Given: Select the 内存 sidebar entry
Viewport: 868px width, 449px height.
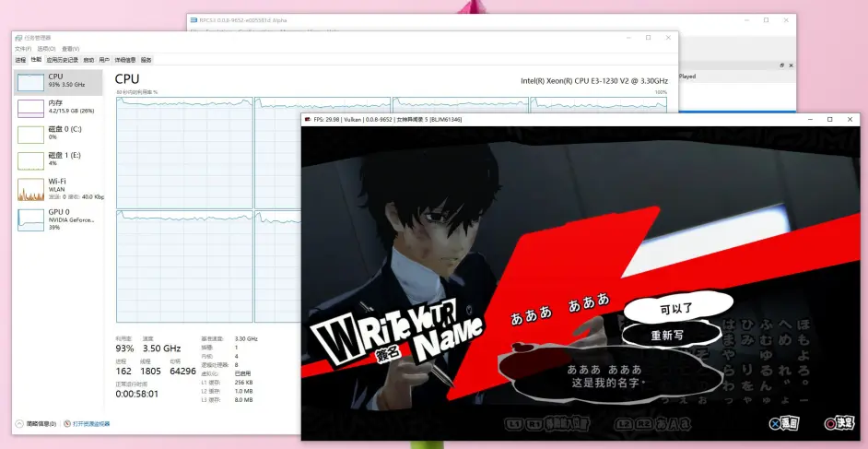Looking at the screenshot, I should pyautogui.click(x=58, y=109).
